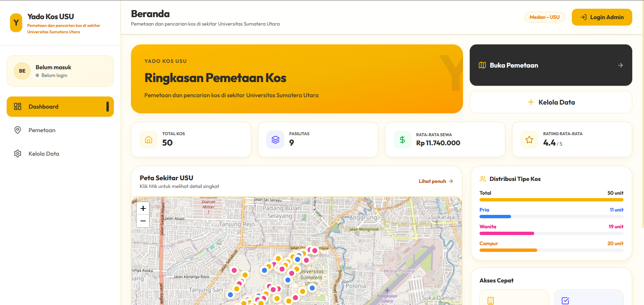
Task: Click the map icon beside Buka Pemetaan
Action: click(482, 65)
